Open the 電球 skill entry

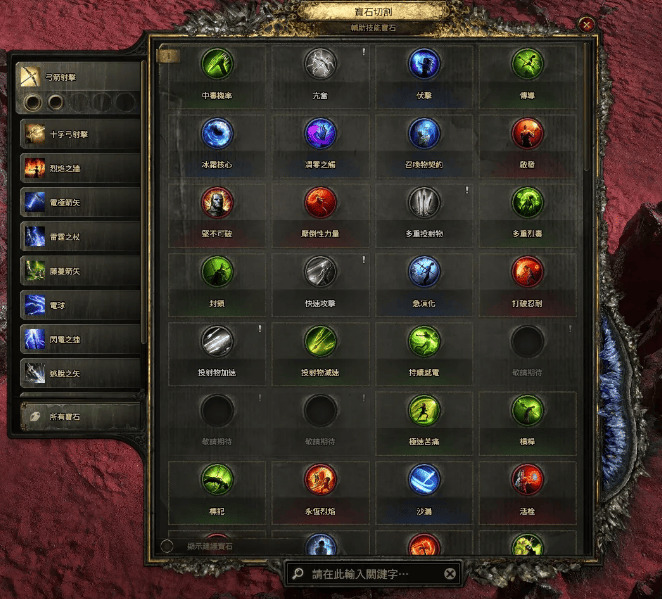80,305
